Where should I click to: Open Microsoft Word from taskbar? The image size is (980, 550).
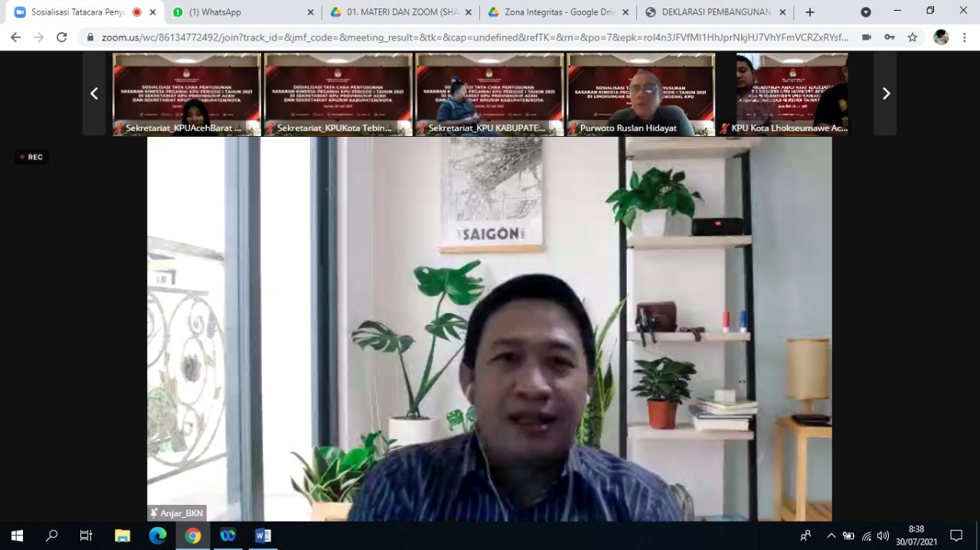[263, 535]
